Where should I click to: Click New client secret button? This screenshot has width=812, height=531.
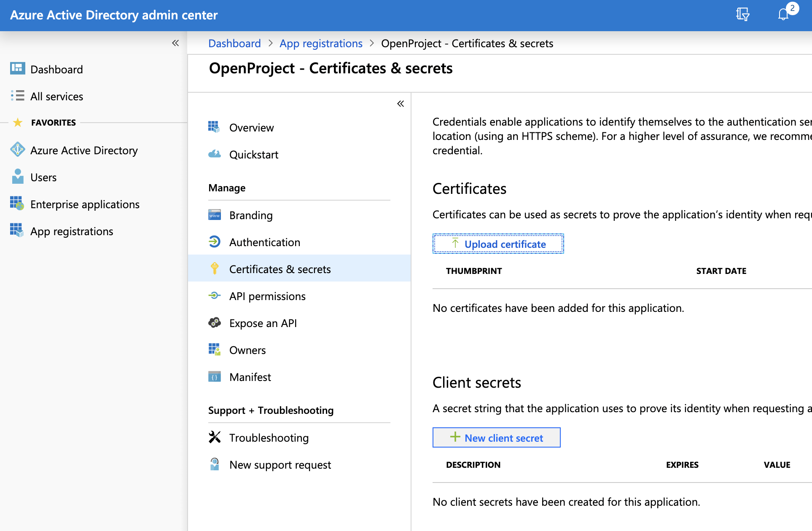click(x=497, y=437)
